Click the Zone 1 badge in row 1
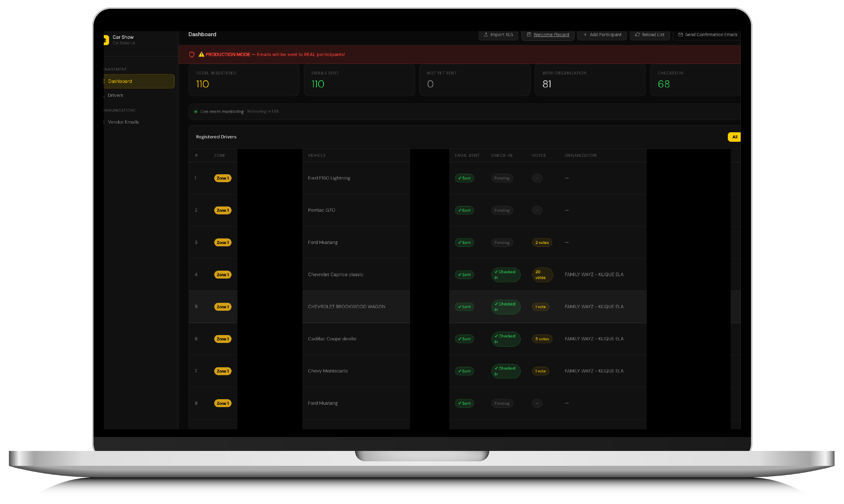The image size is (844, 504). pyautogui.click(x=223, y=178)
